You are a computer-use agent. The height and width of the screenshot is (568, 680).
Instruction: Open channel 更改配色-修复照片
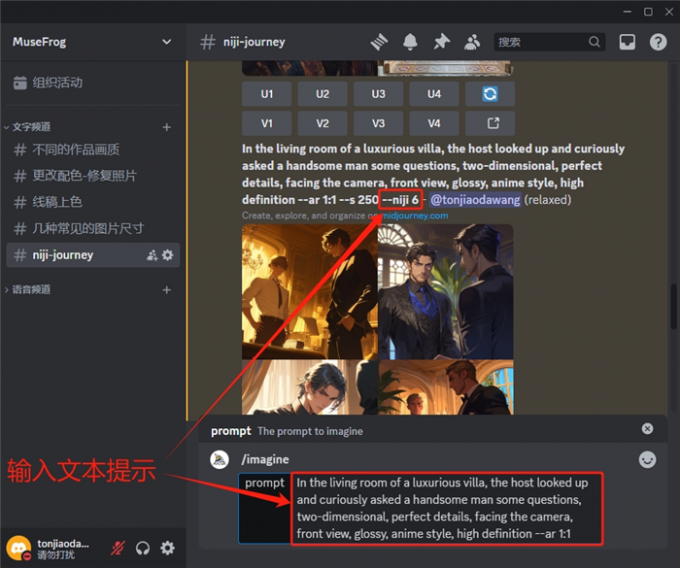pyautogui.click(x=93, y=176)
